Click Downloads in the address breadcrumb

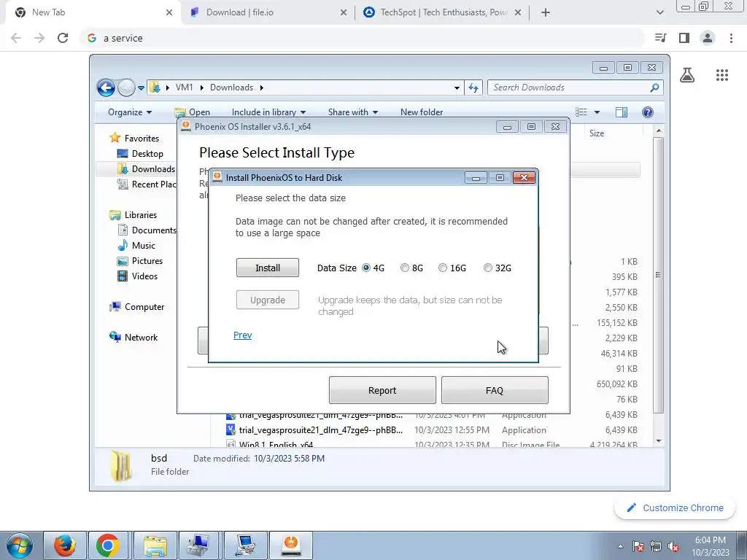(231, 87)
